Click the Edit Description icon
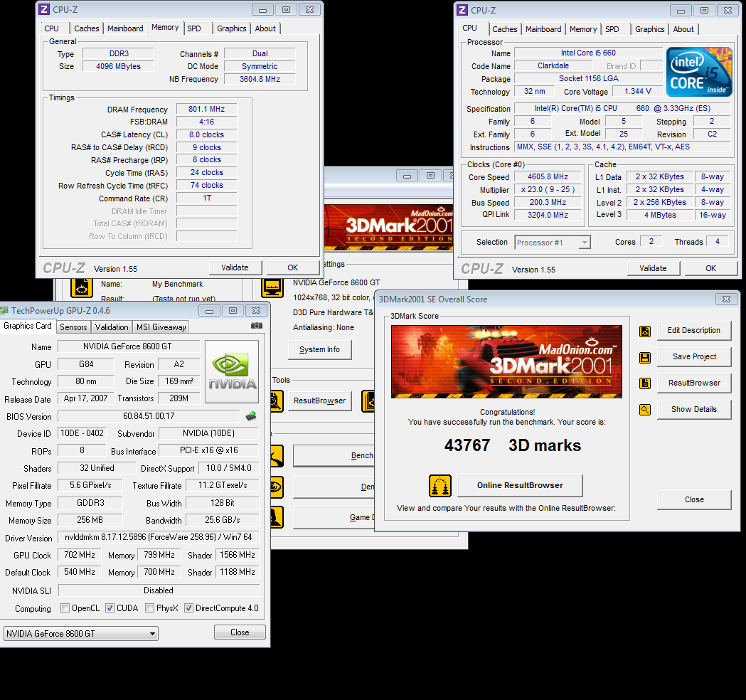The height and width of the screenshot is (700, 746). [x=645, y=332]
